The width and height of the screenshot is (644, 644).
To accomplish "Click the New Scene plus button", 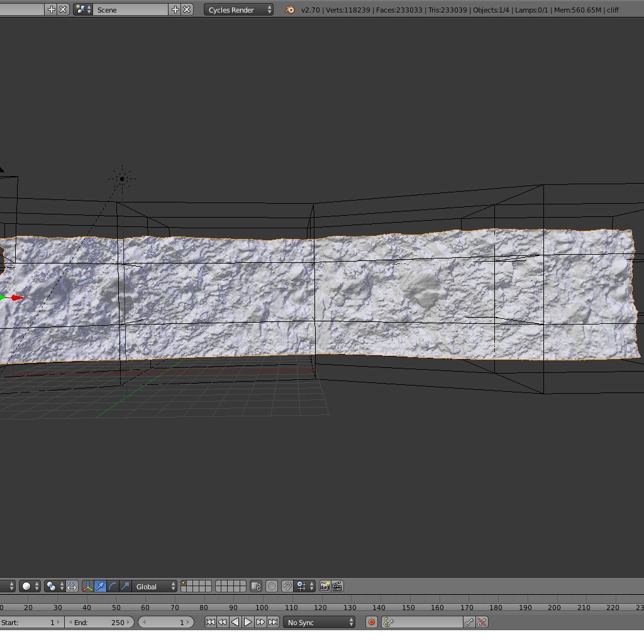I will pyautogui.click(x=174, y=9).
